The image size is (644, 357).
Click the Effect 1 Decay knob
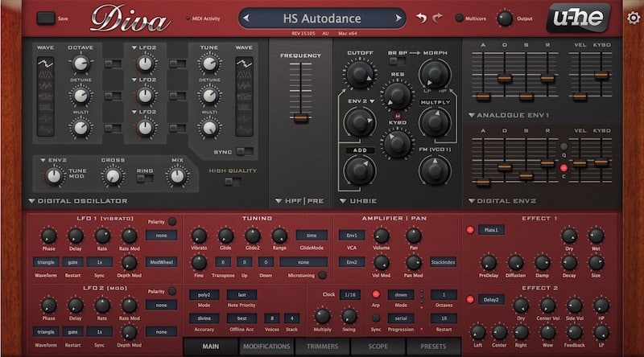pos(569,263)
